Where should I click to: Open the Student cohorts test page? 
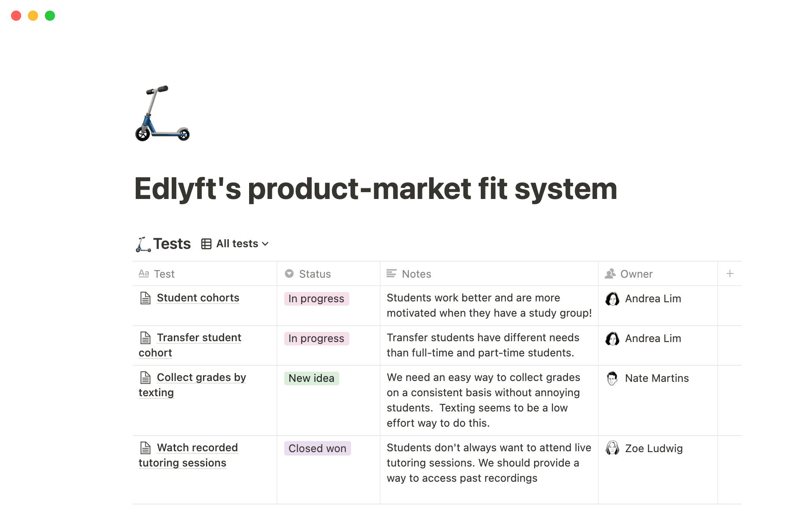198,298
